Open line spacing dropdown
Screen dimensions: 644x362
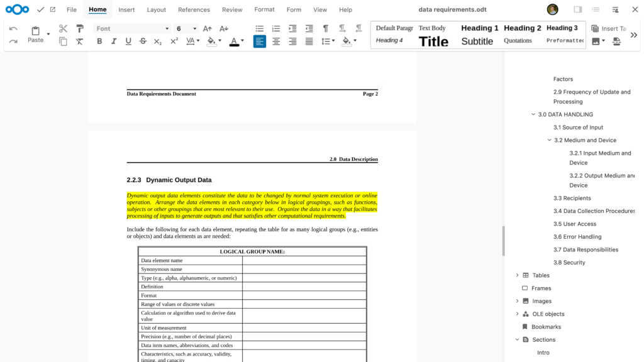click(x=333, y=41)
